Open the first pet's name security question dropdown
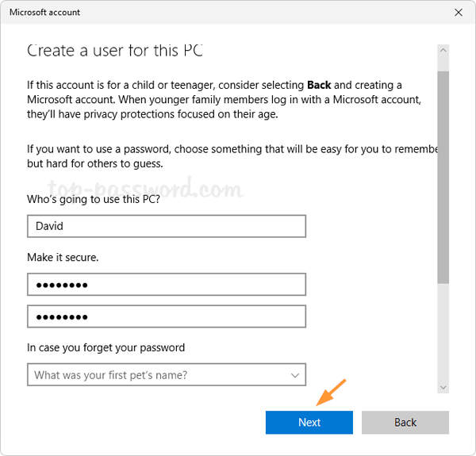Screen dimensions: 476x456 (x=159, y=374)
